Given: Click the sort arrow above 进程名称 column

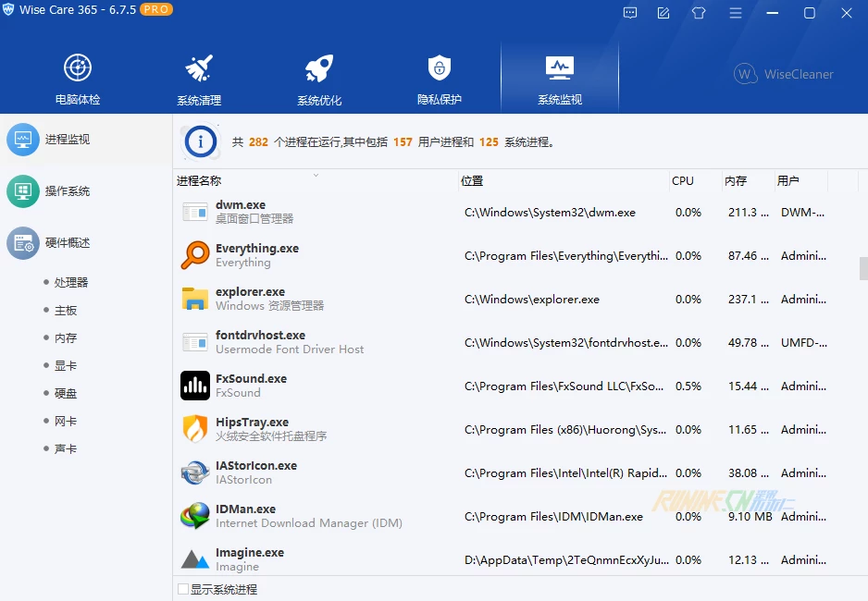Looking at the screenshot, I should (x=316, y=174).
